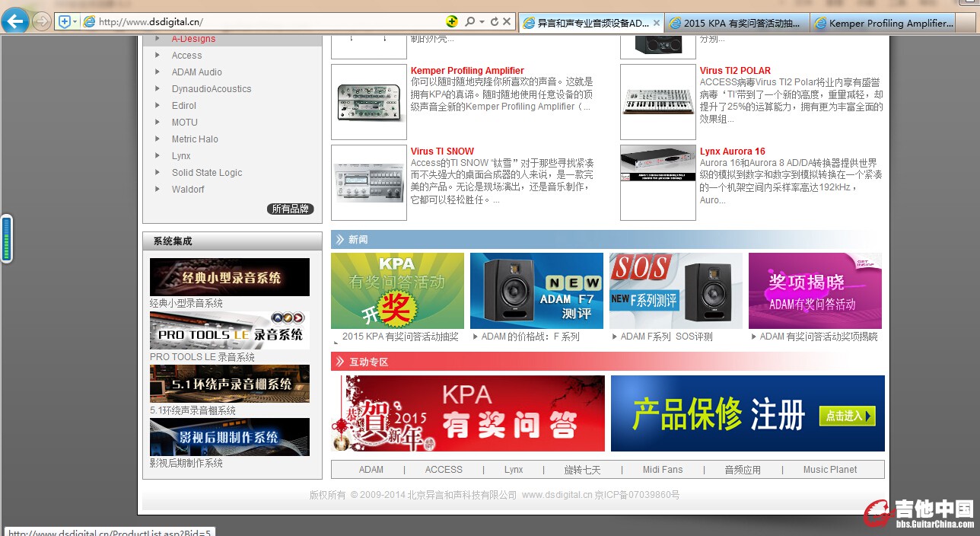
Task: Open the Lynx brand in sidebar
Action: pyautogui.click(x=181, y=156)
